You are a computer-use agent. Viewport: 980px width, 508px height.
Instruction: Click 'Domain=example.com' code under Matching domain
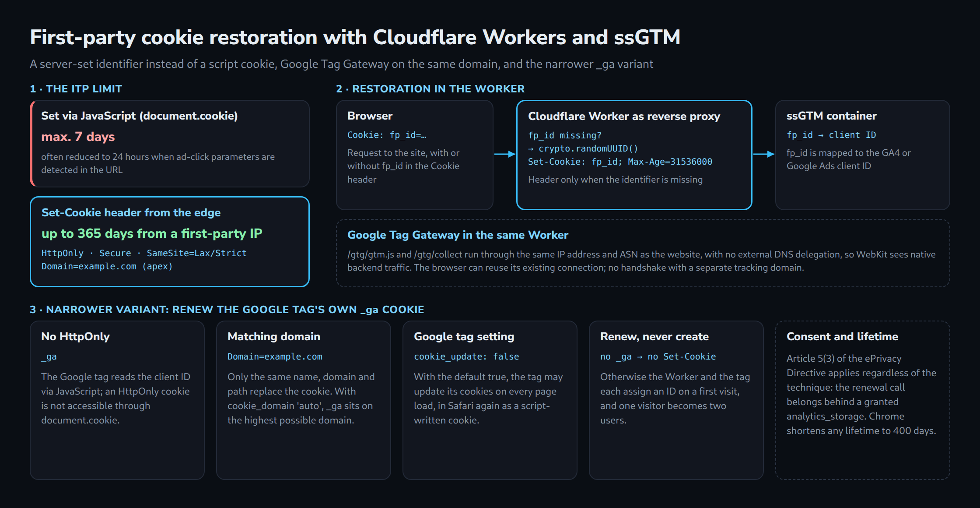pyautogui.click(x=275, y=356)
